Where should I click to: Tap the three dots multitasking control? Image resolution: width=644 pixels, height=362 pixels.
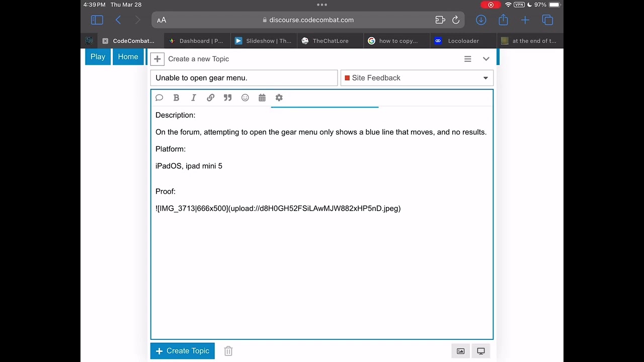coord(322,5)
